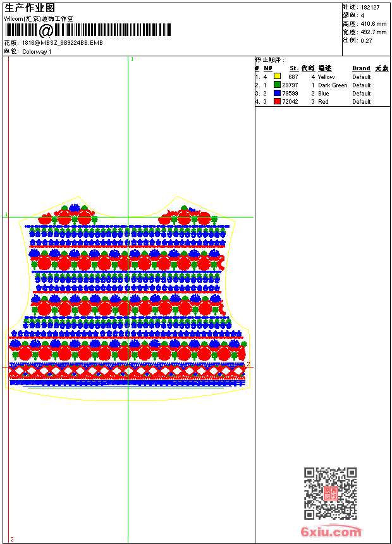Click stitch count 29797

click(x=290, y=85)
